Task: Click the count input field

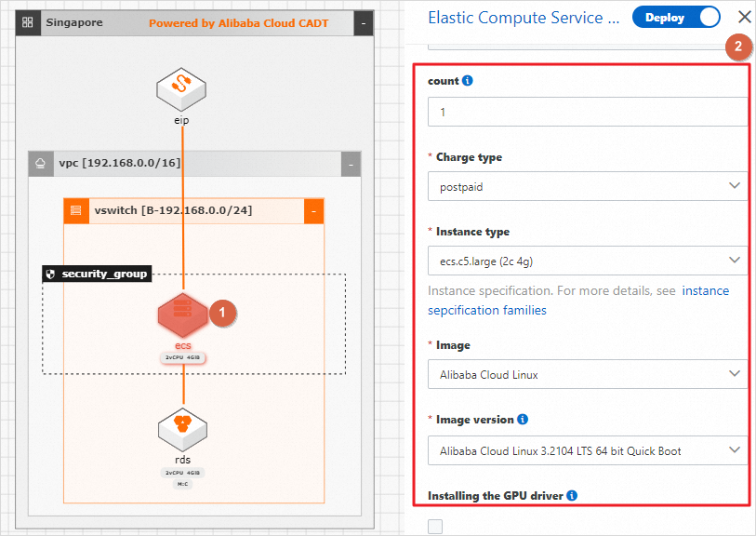Action: [x=588, y=112]
